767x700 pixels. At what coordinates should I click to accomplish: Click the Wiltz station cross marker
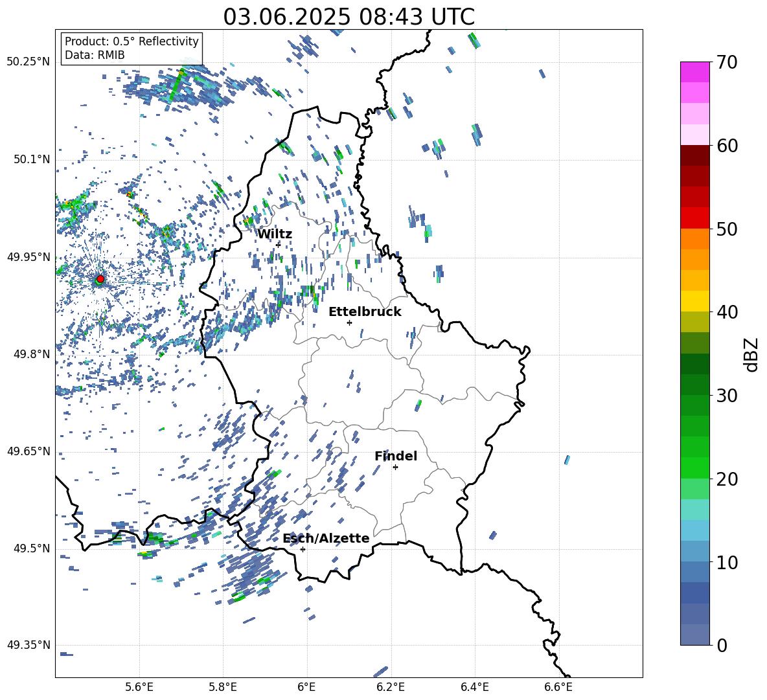point(278,245)
